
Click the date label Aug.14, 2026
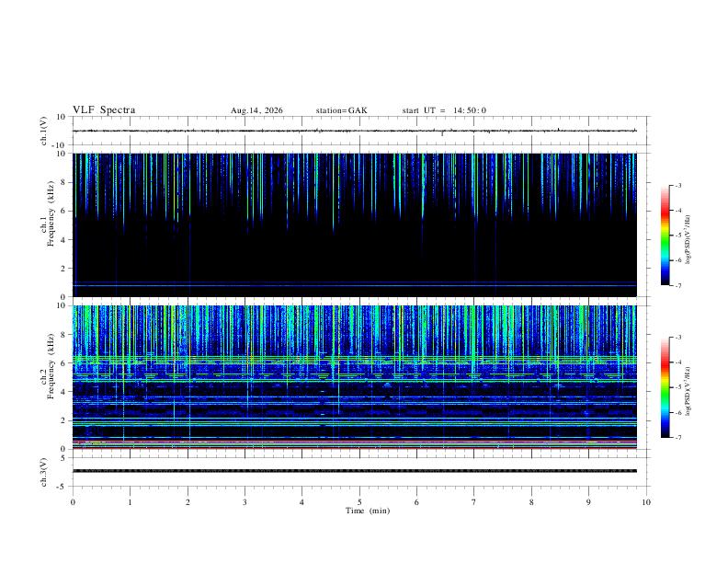click(256, 110)
